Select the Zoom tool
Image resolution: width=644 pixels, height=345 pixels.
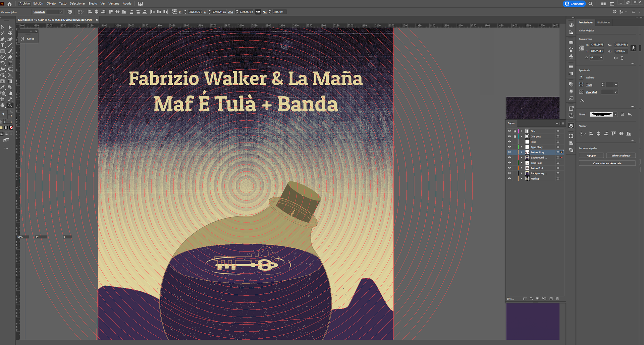tap(10, 105)
